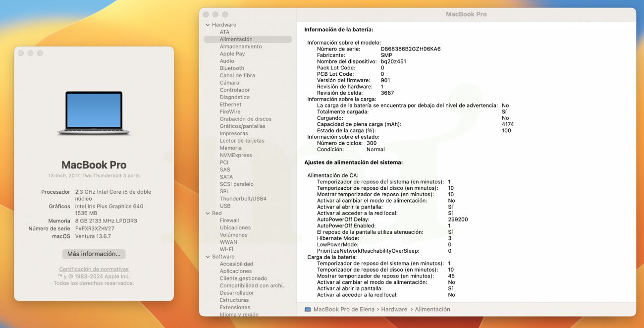Select SAS in the sidebar

[225, 170]
